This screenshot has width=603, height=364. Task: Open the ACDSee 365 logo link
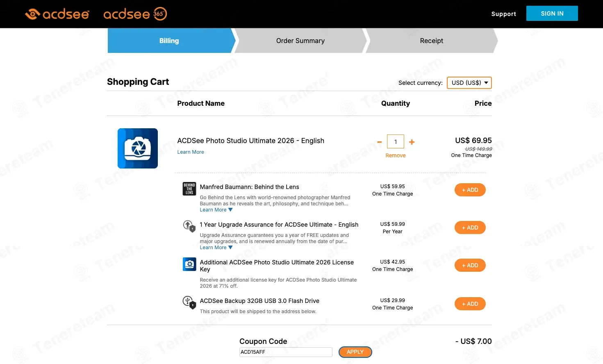[135, 14]
